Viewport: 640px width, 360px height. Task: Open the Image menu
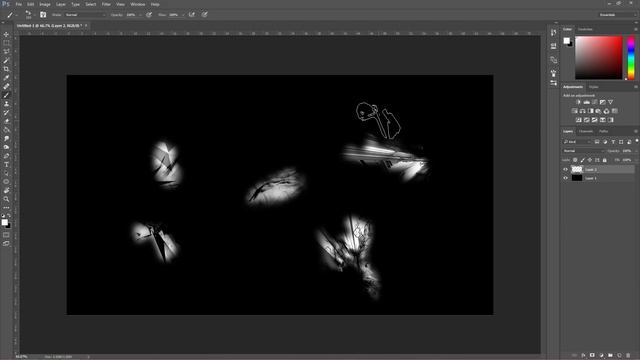pyautogui.click(x=45, y=4)
